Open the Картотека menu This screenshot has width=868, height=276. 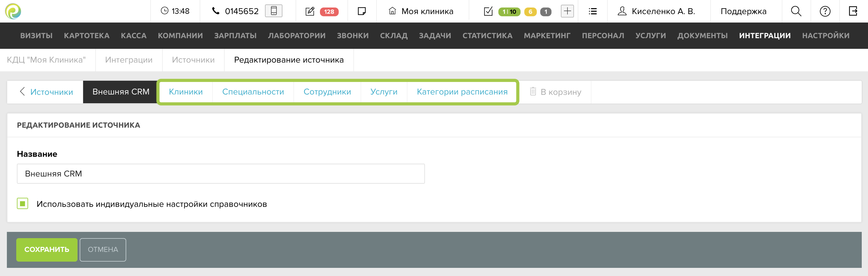[87, 35]
